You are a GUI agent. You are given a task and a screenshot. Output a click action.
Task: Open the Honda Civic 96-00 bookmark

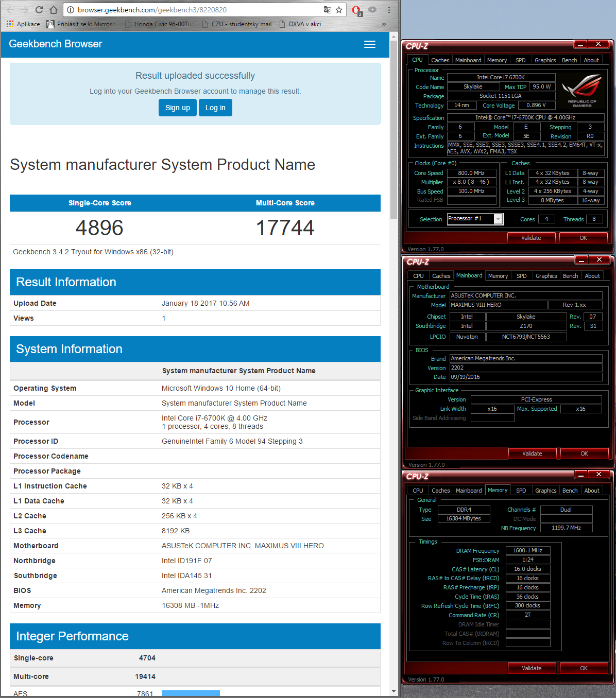(160, 24)
